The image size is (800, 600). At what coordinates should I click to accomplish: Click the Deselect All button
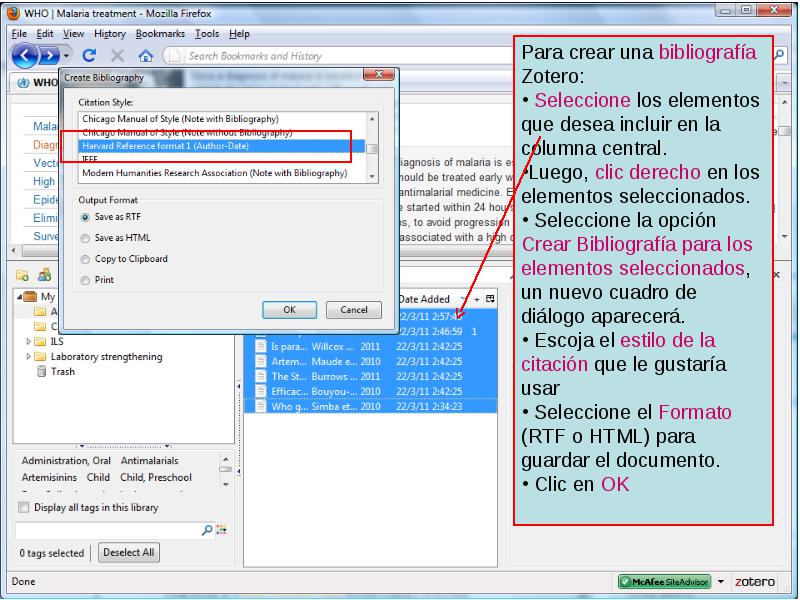coord(129,553)
